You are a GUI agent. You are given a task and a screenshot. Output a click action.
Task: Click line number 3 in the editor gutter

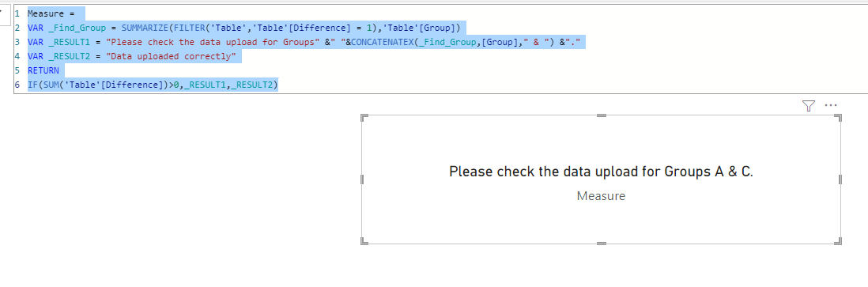click(17, 42)
